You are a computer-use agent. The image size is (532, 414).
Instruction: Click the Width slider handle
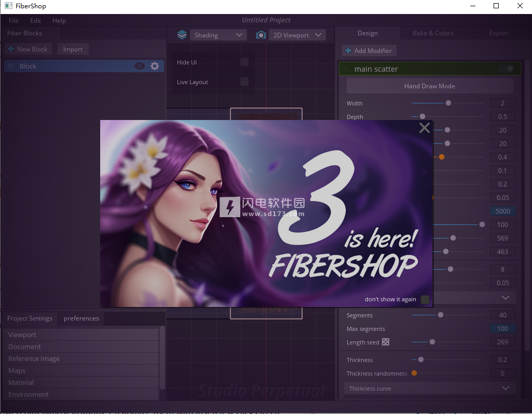tap(448, 103)
